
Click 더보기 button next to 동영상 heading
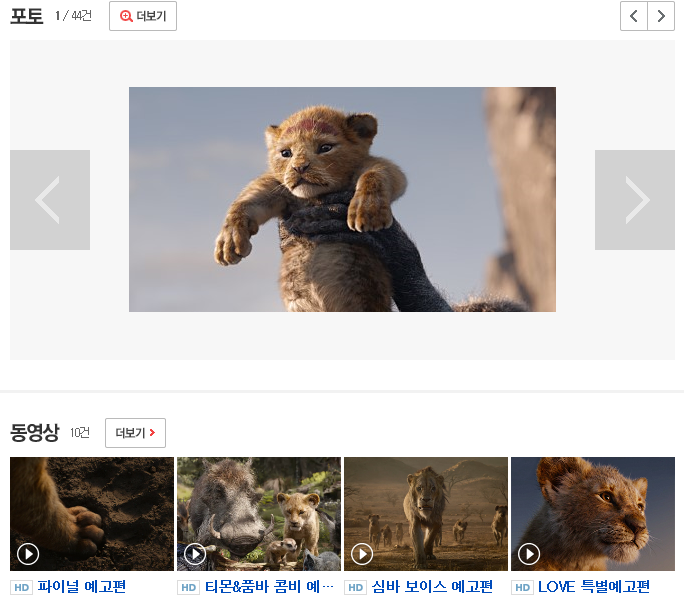pos(135,433)
